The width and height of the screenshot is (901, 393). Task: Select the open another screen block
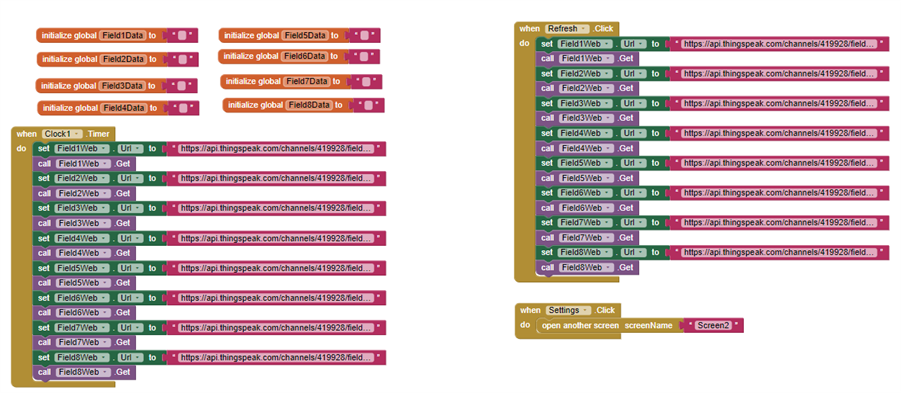608,326
